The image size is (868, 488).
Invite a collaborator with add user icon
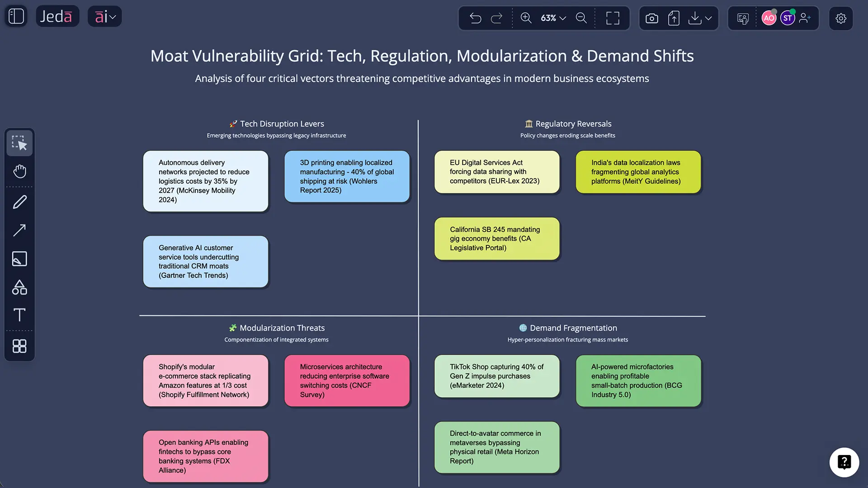tap(805, 18)
